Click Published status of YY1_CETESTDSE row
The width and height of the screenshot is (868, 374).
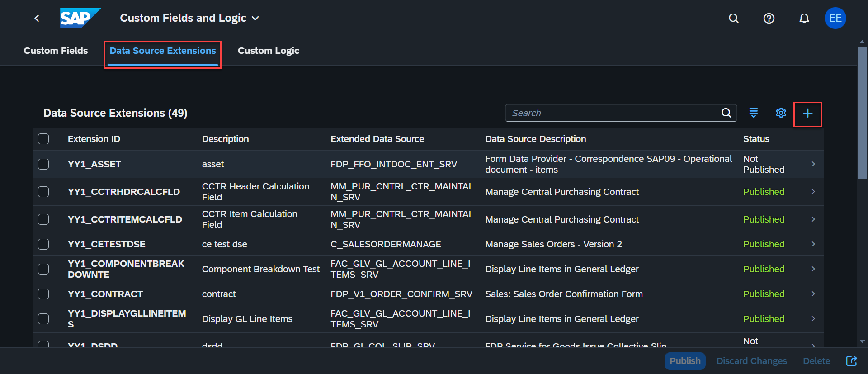(764, 244)
